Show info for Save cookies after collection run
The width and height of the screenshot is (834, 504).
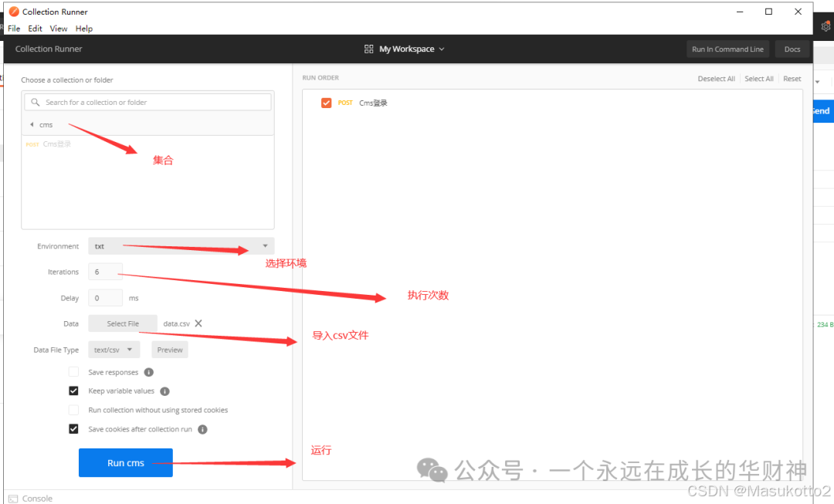coord(202,430)
